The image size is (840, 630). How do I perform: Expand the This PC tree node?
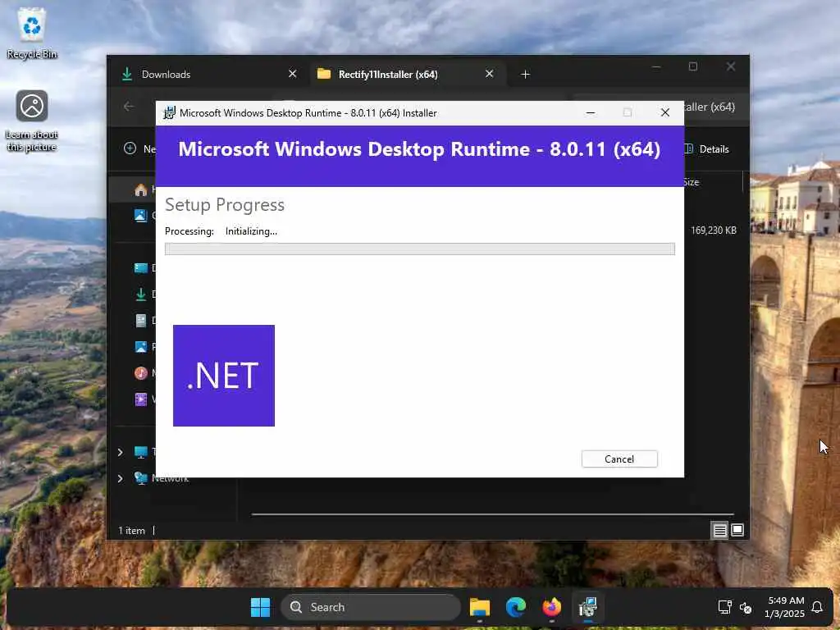coord(120,452)
